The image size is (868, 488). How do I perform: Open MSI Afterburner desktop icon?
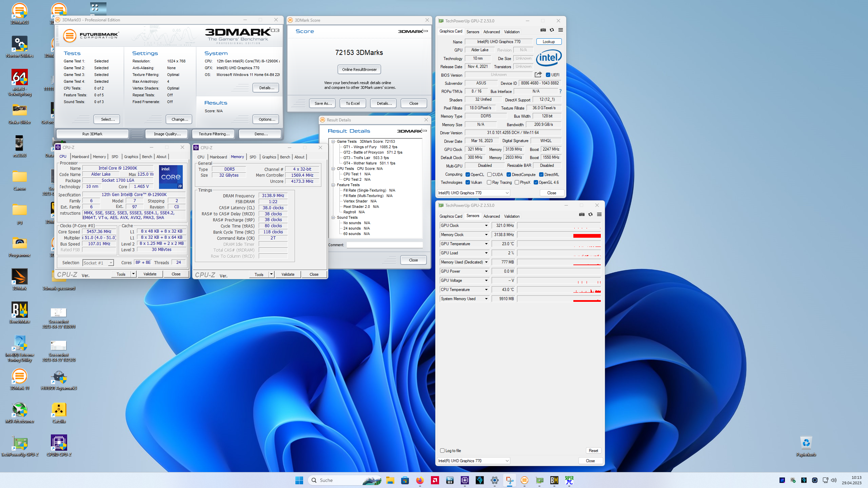[x=19, y=413]
